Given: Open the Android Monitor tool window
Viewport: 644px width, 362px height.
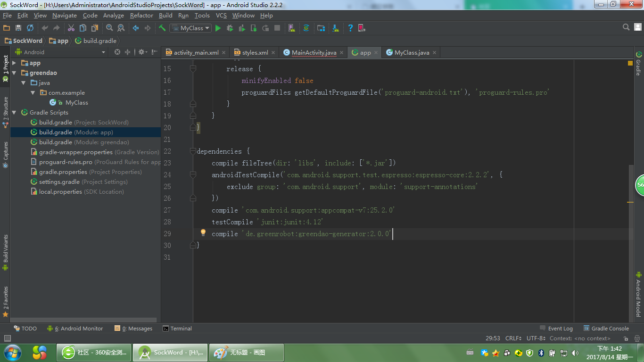Looking at the screenshot, I should tap(75, 329).
